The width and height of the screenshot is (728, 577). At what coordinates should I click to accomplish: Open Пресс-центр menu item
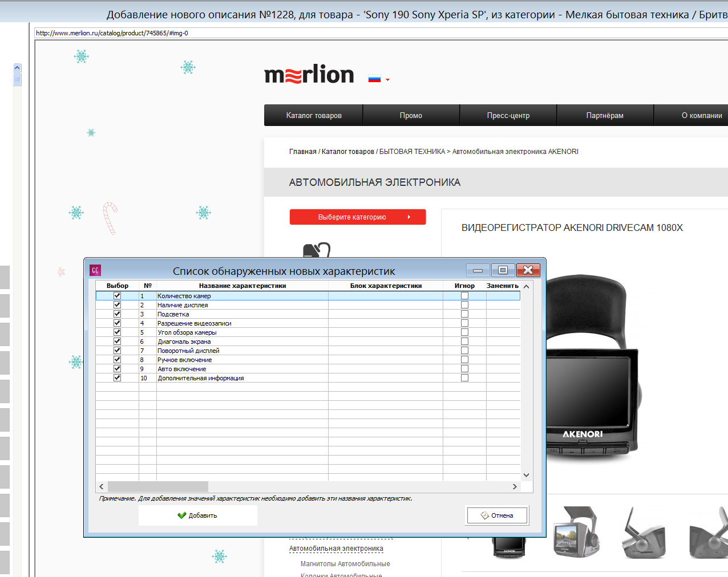pyautogui.click(x=508, y=115)
